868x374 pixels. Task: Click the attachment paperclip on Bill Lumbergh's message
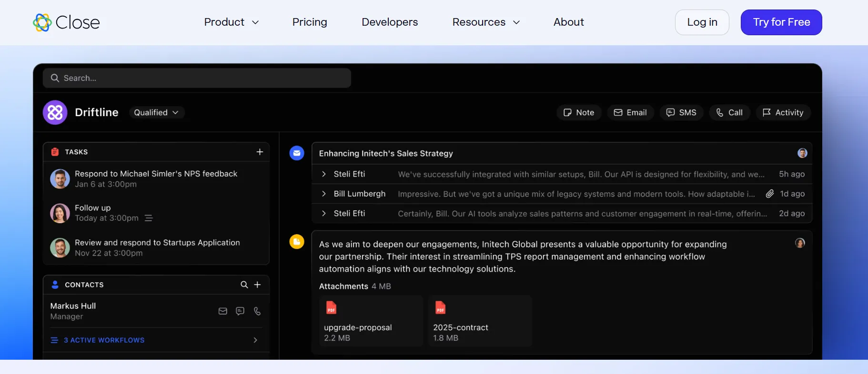(769, 194)
